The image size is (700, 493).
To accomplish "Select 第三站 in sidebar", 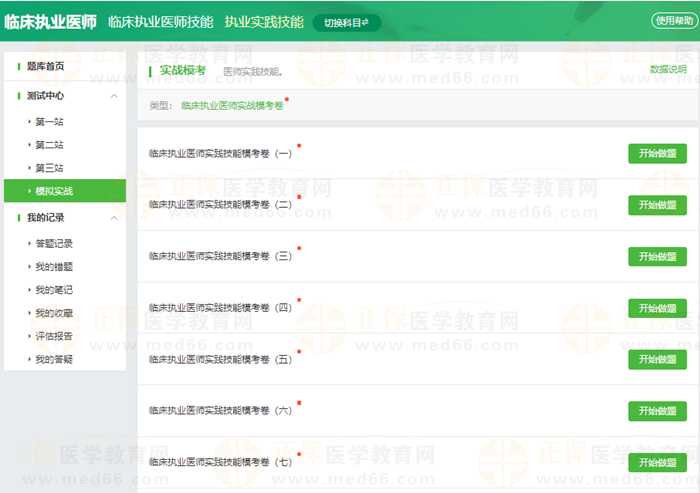I will coord(48,168).
